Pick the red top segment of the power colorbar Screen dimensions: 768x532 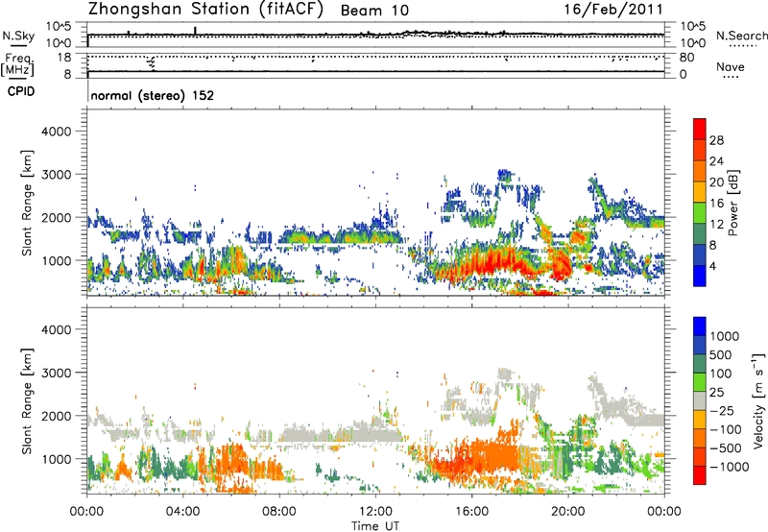tap(700, 129)
